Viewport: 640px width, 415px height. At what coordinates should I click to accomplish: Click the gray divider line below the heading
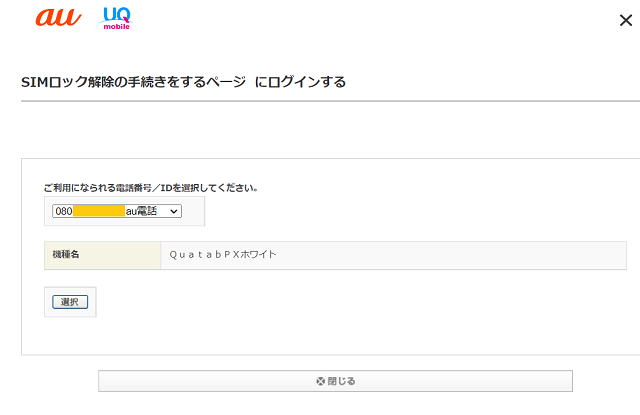click(330, 101)
